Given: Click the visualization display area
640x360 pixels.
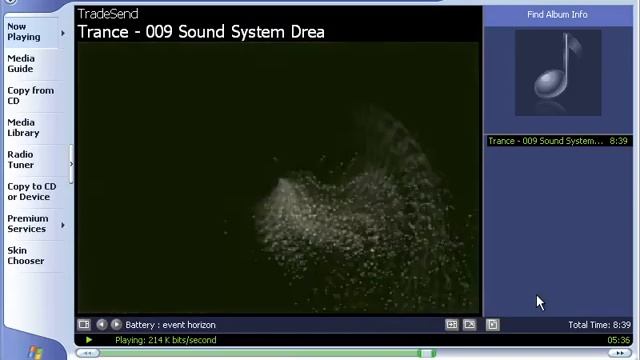Looking at the screenshot, I should pos(278,178).
